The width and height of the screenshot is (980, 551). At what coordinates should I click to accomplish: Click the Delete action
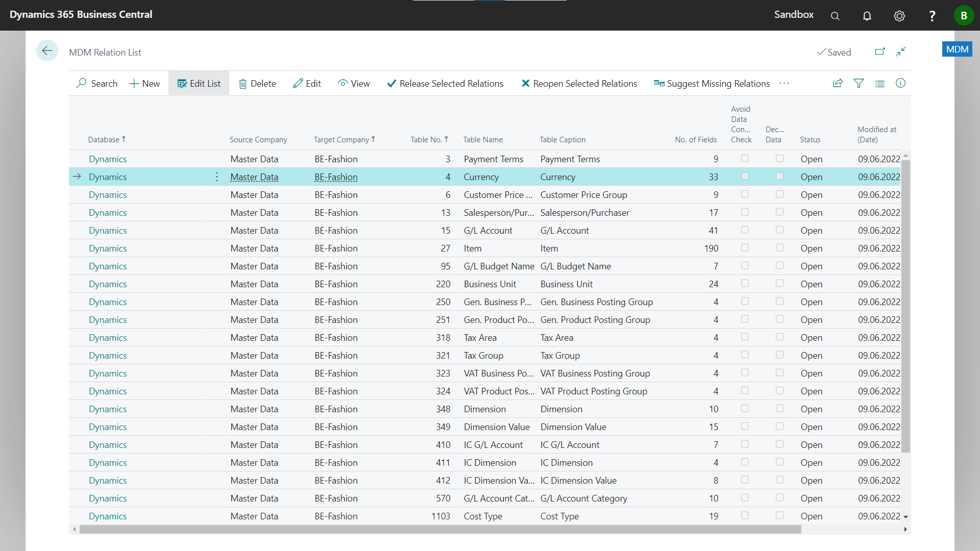point(258,83)
